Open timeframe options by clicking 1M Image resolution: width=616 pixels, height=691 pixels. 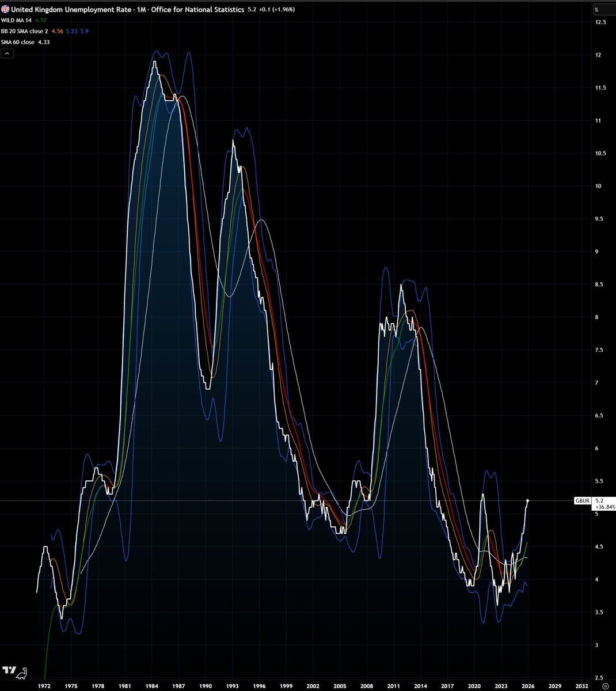(x=142, y=9)
